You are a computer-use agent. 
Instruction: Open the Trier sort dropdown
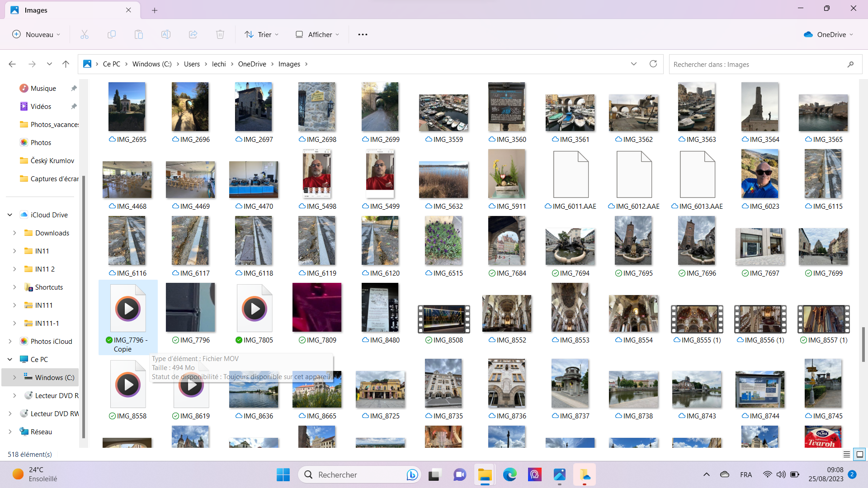tap(262, 34)
